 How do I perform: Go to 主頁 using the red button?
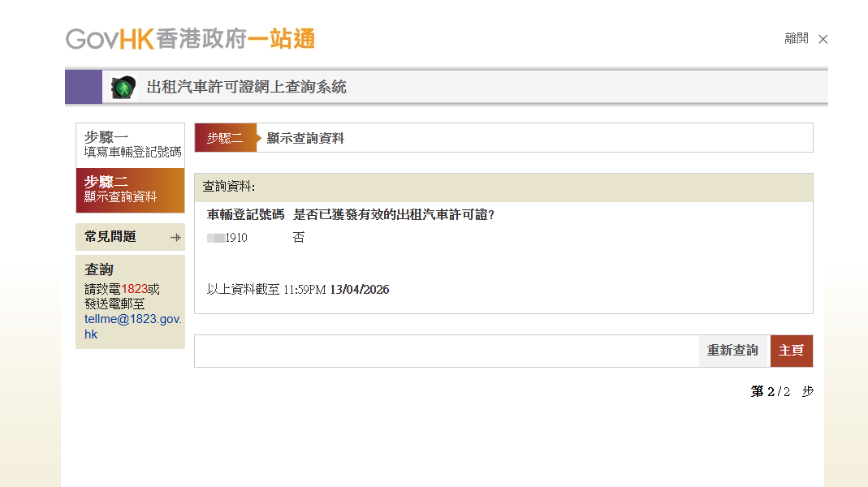point(791,351)
